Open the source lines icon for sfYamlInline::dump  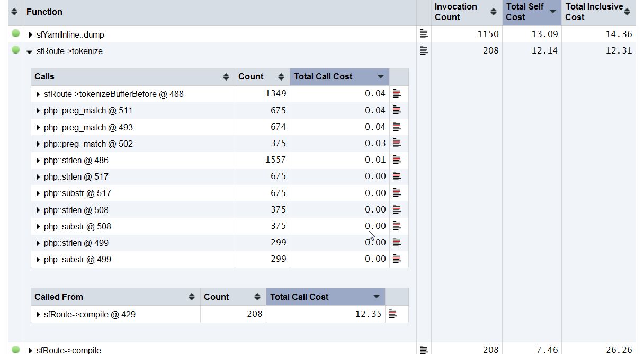(423, 34)
